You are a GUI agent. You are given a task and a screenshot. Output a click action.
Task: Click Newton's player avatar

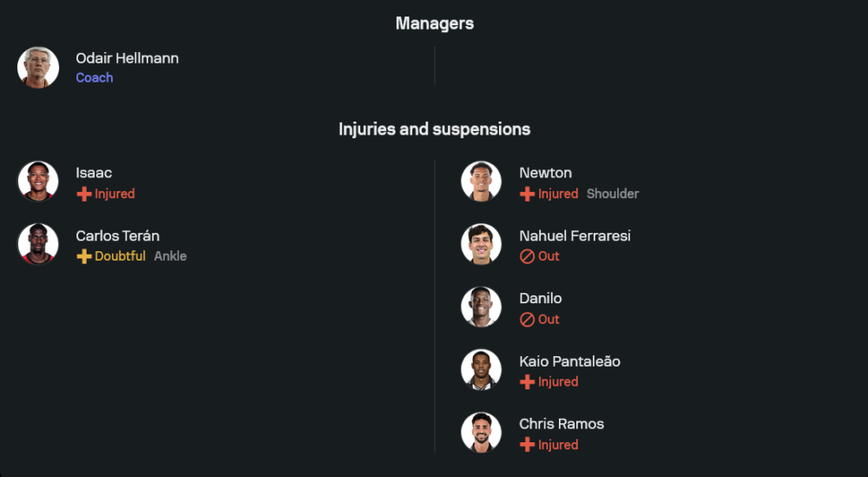point(481,182)
